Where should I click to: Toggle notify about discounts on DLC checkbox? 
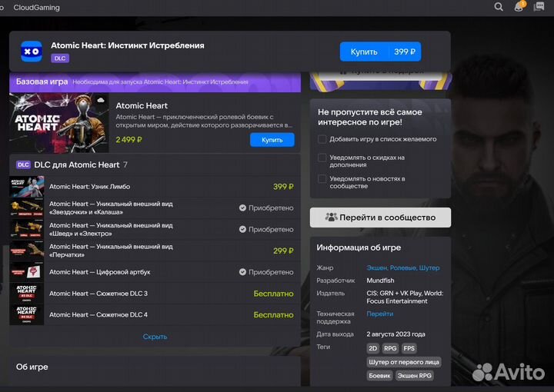click(x=322, y=158)
